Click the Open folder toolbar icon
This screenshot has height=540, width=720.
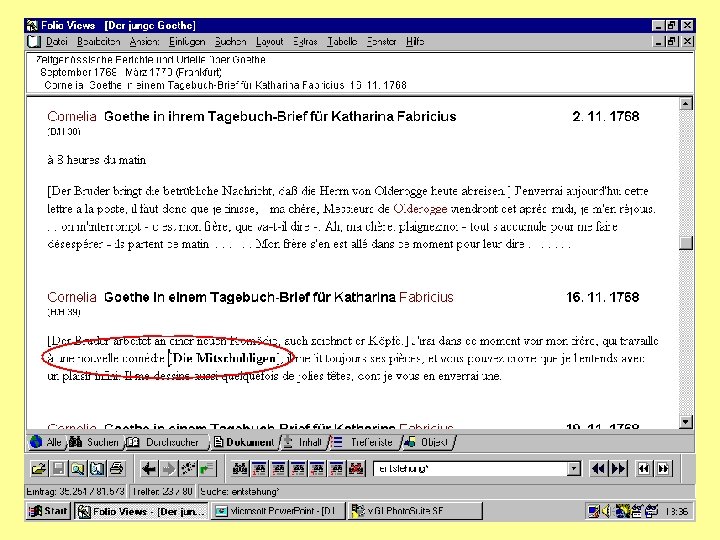pos(39,469)
